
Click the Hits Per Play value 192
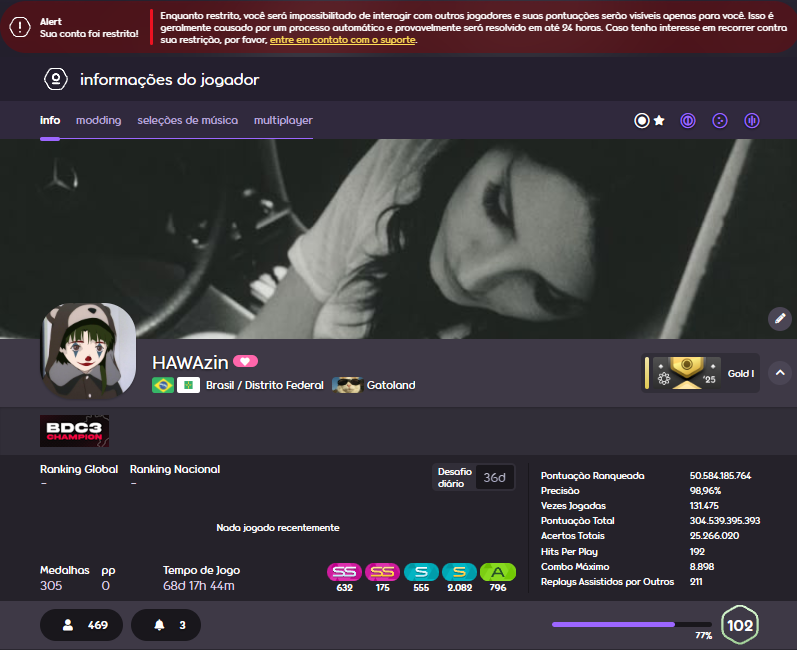697,551
